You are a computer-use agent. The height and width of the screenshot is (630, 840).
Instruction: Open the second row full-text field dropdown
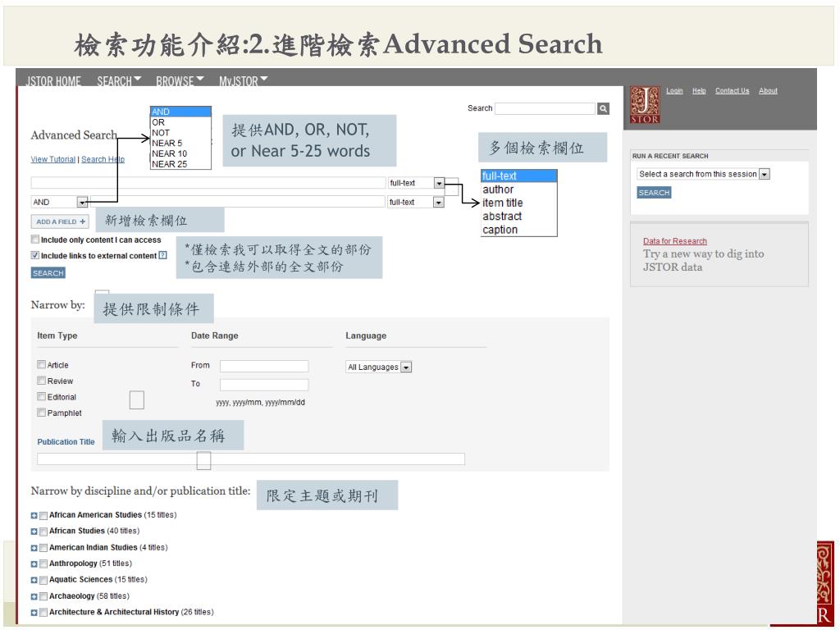416,203
